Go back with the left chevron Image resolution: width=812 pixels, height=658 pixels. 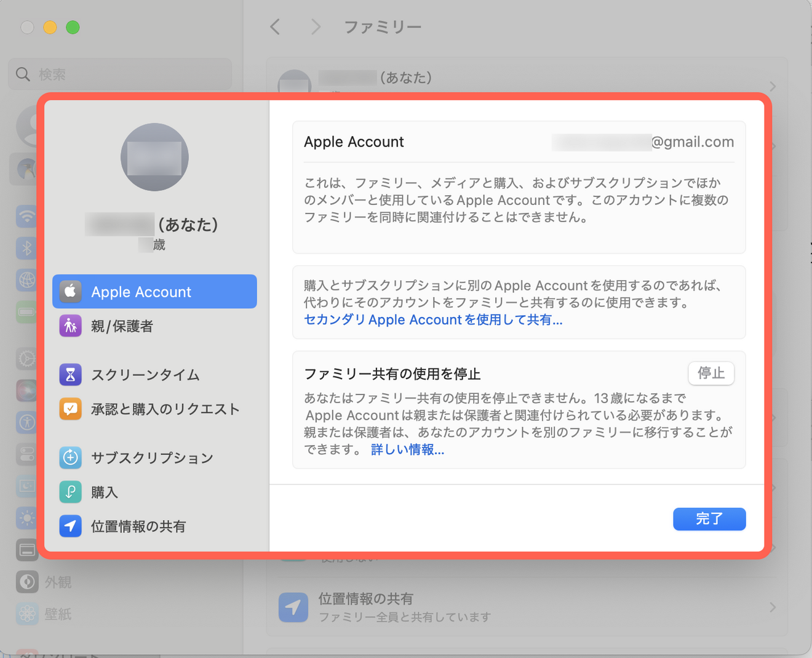pos(275,26)
